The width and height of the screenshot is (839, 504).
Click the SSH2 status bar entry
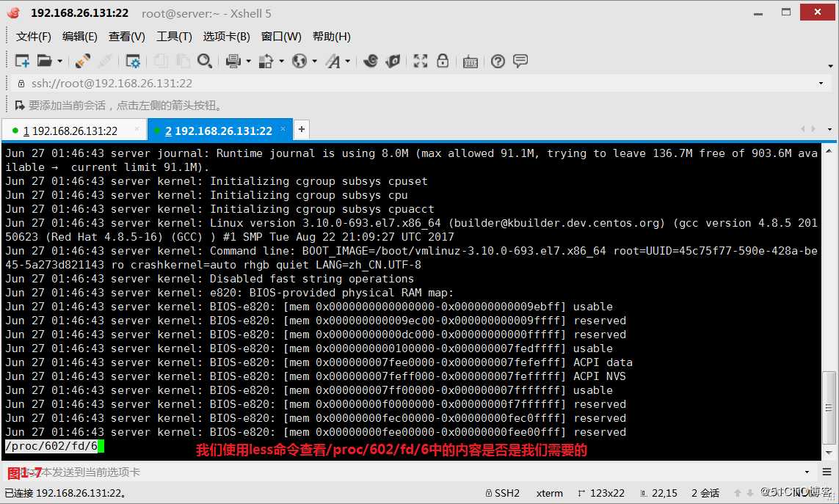tap(502, 493)
